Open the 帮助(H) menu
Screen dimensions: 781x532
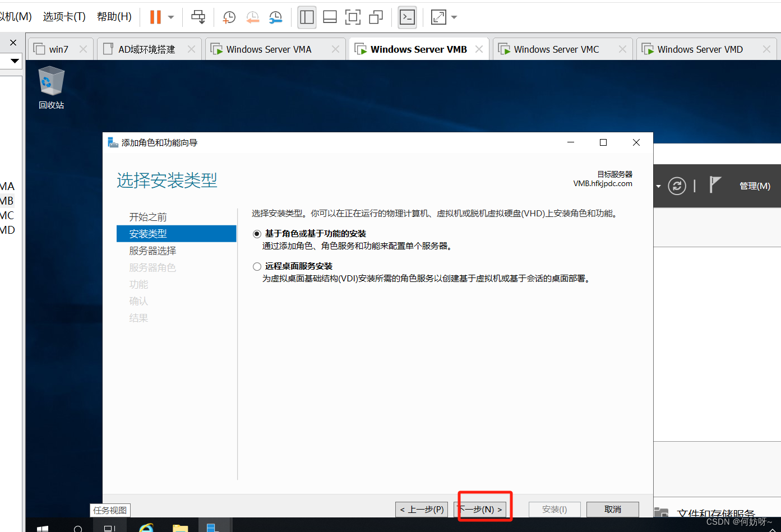114,17
